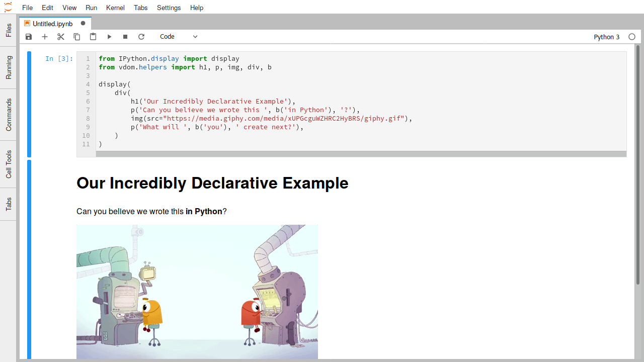
Task: Show the Commands sidebar panel
Action: pyautogui.click(x=8, y=115)
